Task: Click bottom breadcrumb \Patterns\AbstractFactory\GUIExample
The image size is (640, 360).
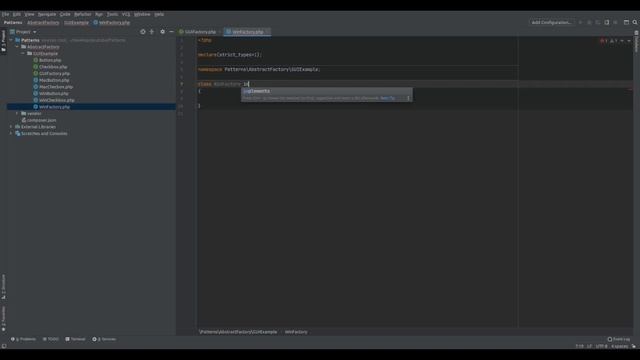Action: 238,332
